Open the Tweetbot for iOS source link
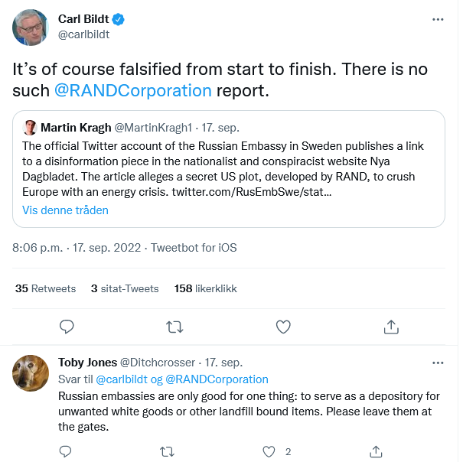 pos(194,248)
